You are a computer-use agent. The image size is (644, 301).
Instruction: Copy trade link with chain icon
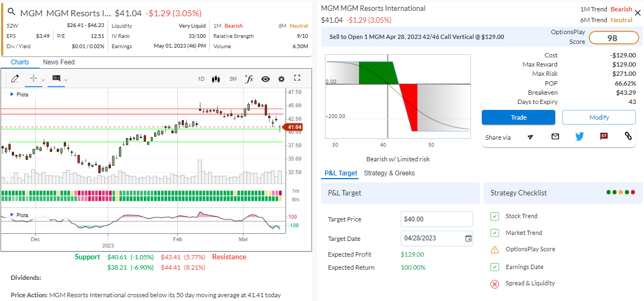tap(628, 136)
